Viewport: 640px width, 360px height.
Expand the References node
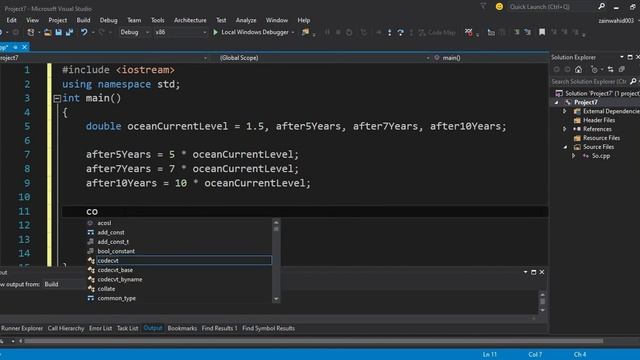point(564,129)
